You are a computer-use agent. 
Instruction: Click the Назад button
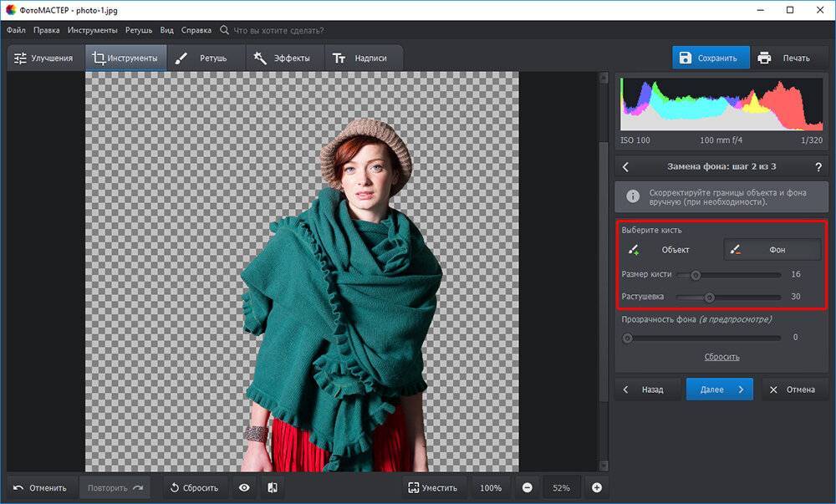coord(645,389)
